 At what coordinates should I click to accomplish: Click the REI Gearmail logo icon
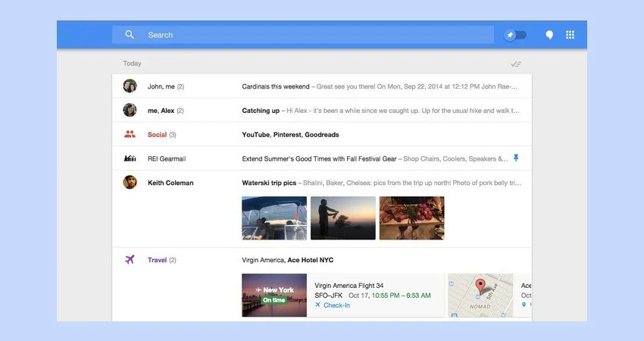[x=130, y=158]
